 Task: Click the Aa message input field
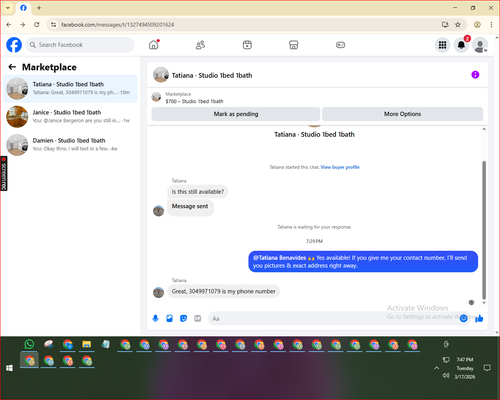point(333,319)
